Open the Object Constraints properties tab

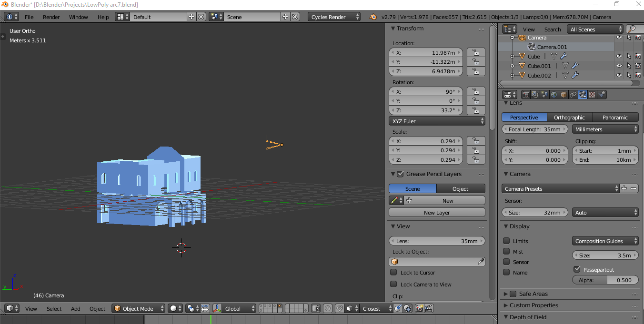pyautogui.click(x=573, y=95)
